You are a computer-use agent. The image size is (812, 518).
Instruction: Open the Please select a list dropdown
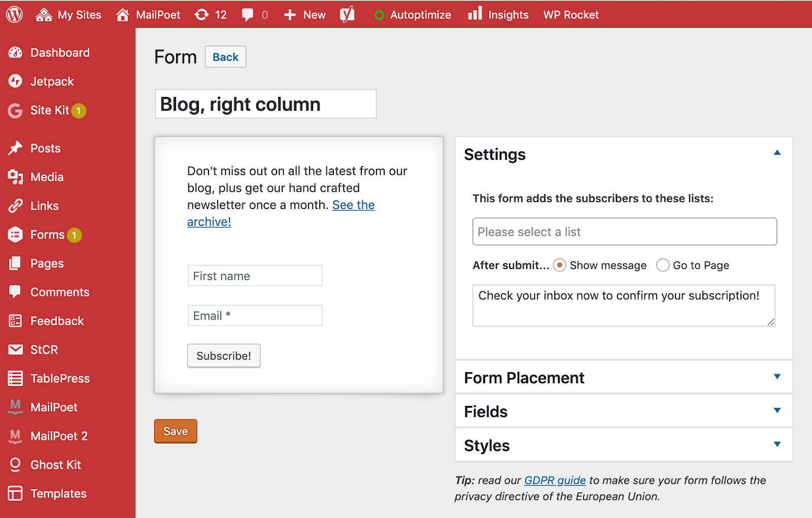tap(624, 232)
